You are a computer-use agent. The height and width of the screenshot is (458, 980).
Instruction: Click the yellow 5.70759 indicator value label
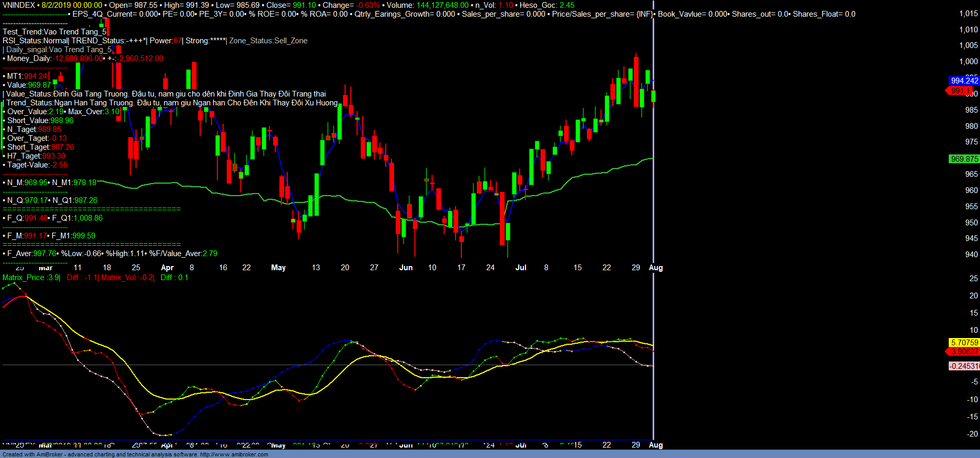point(964,343)
